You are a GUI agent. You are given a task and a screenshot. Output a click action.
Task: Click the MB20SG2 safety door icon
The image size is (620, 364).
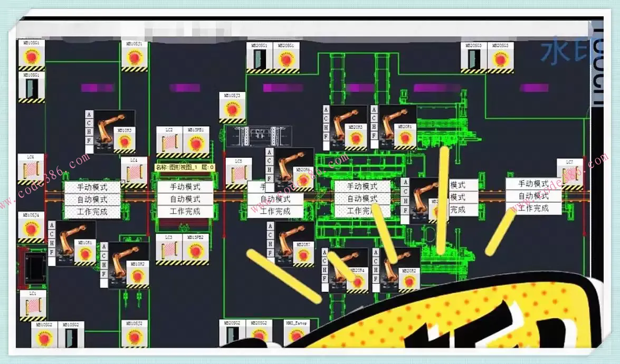tap(232, 334)
